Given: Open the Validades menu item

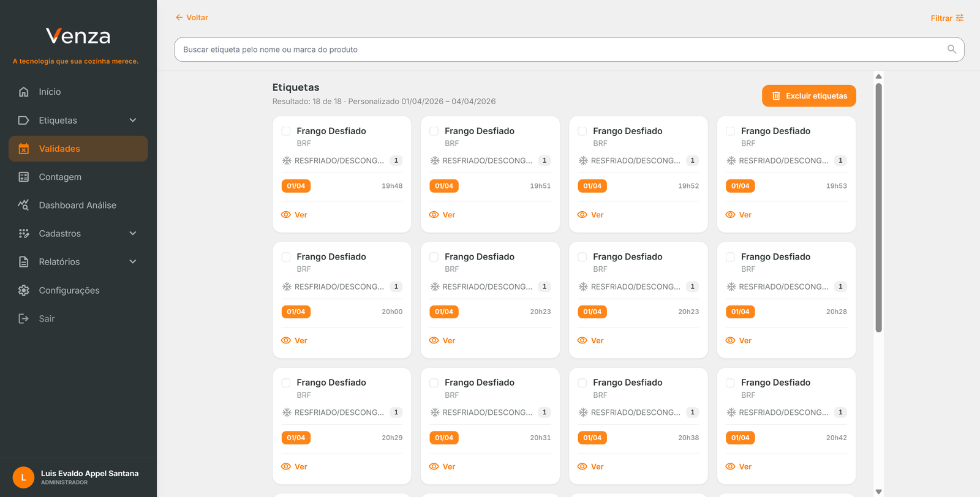Looking at the screenshot, I should 59,149.
